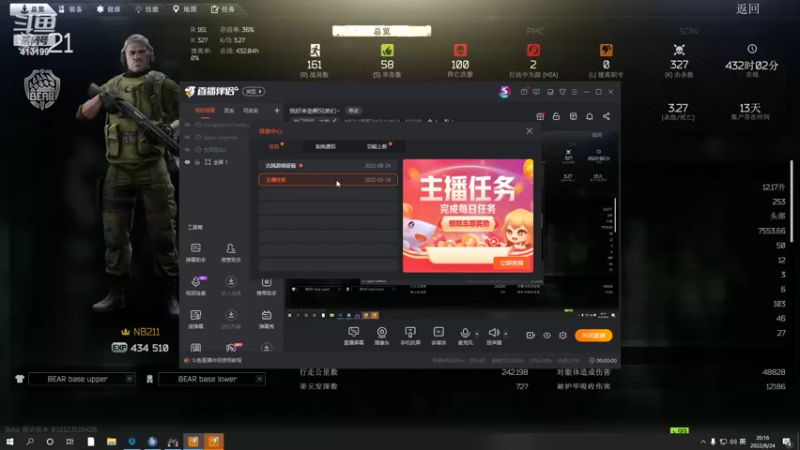Edit the room category with pencil icon
Image resolution: width=800 pixels, height=450 pixels.
(x=334, y=121)
